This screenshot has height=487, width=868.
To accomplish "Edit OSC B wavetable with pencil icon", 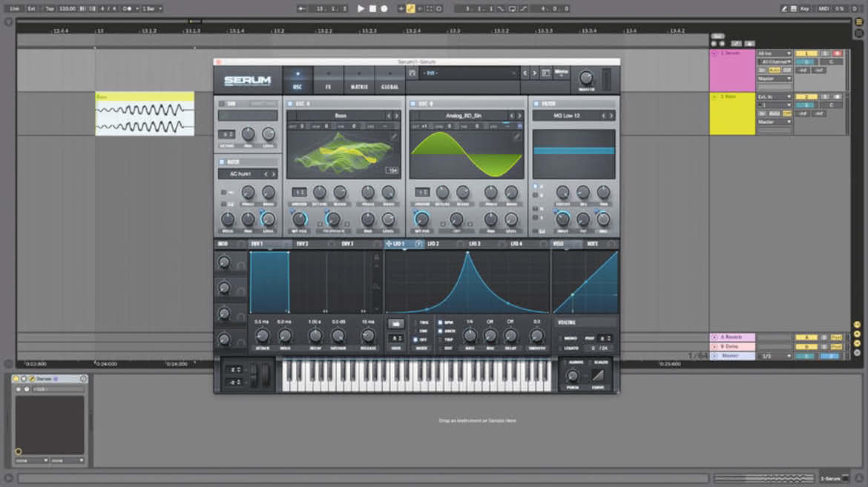I will pyautogui.click(x=516, y=136).
